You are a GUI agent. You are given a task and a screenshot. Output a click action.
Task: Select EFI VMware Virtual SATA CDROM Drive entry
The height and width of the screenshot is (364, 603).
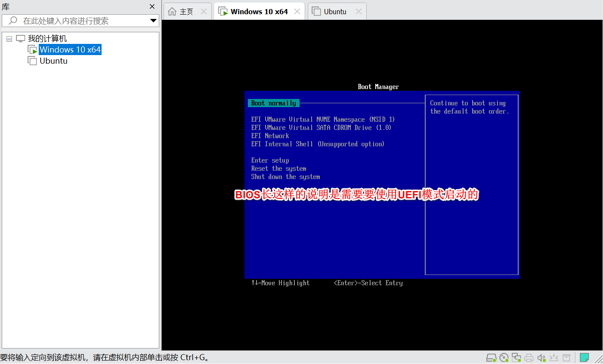click(321, 127)
